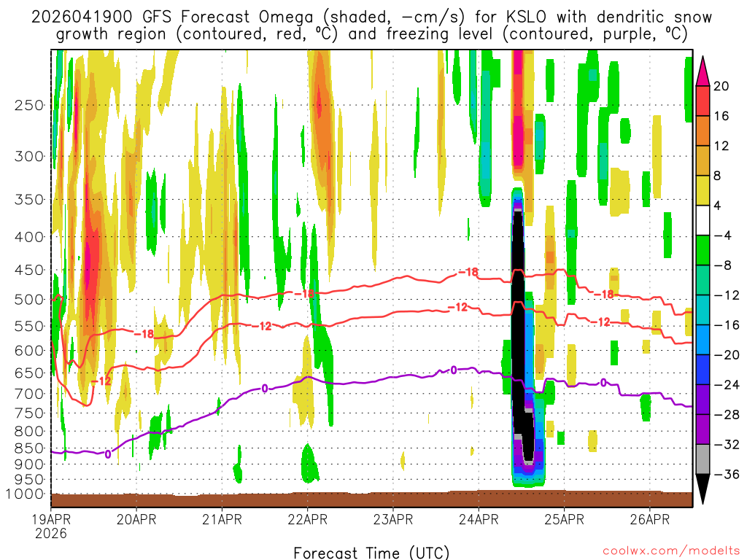Click the 700 pressure level label
Image resolution: width=747 pixels, height=560 pixels.
tap(29, 394)
